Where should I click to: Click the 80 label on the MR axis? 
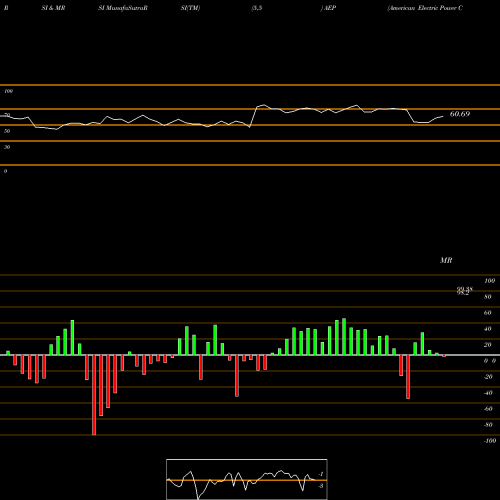(x=488, y=297)
